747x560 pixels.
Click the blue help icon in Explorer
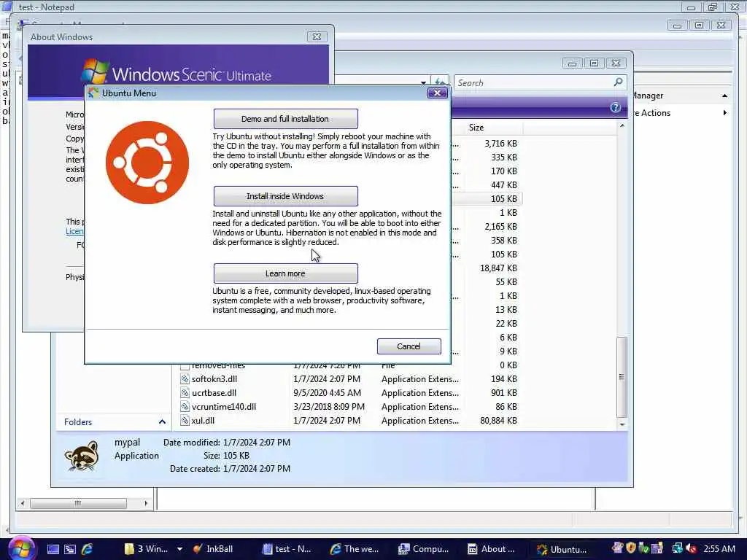pyautogui.click(x=615, y=107)
